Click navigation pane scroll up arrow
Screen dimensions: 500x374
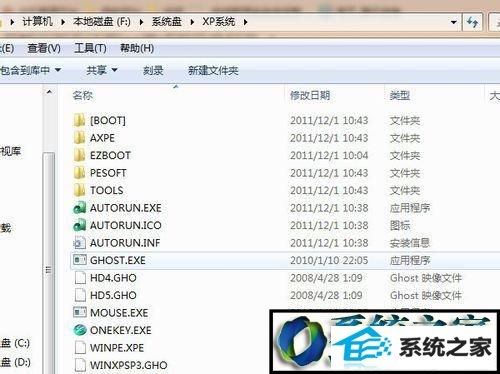(49, 92)
